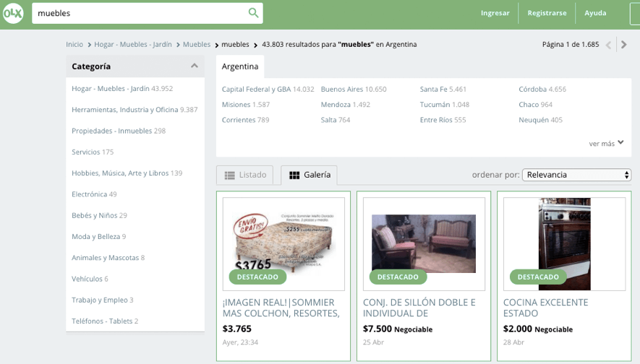Open the Ayuda link

coord(595,13)
